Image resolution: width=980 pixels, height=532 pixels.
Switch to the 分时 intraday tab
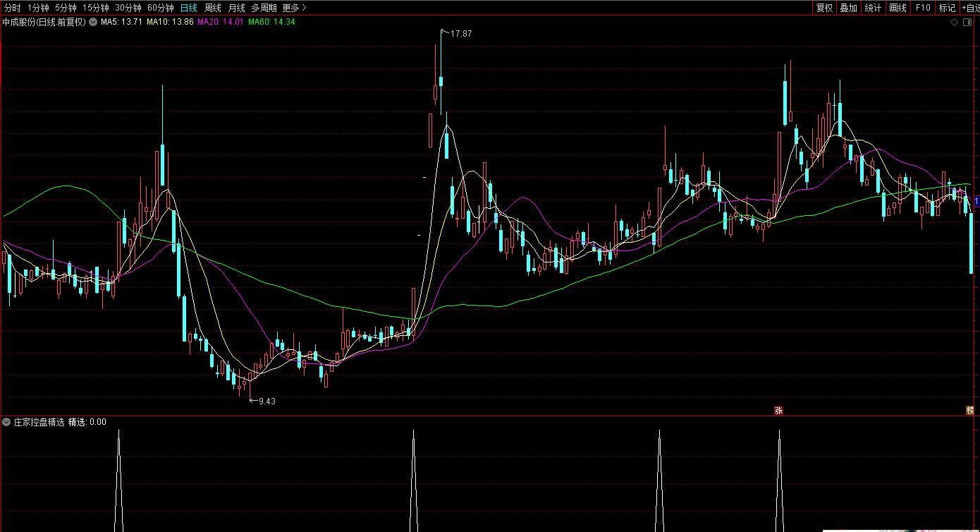(x=13, y=8)
